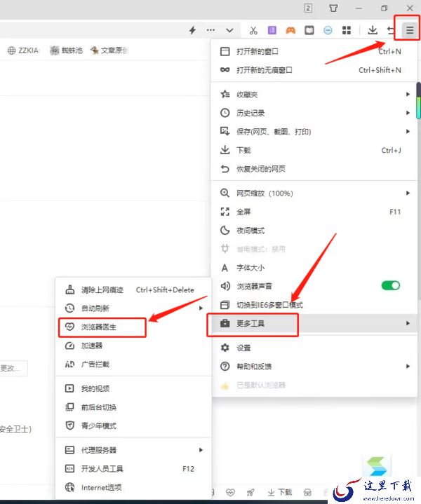The height and width of the screenshot is (504, 421).
Task: Click 清除上网痕迹 in the tools submenu
Action: (133, 290)
